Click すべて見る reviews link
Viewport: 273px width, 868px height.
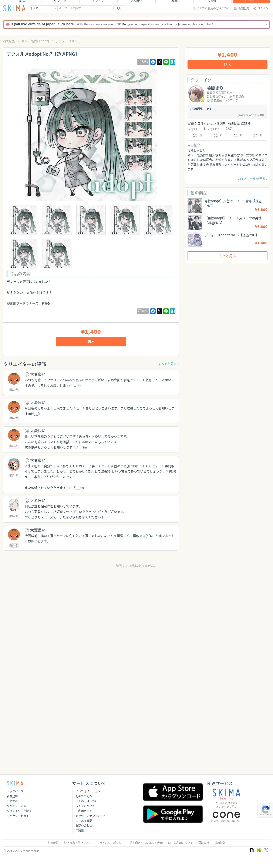click(x=168, y=364)
